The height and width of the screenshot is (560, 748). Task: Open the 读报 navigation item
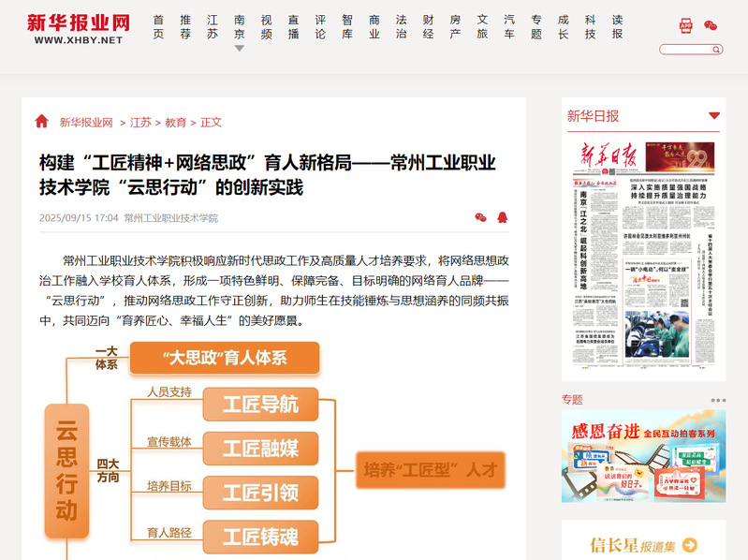point(617,26)
